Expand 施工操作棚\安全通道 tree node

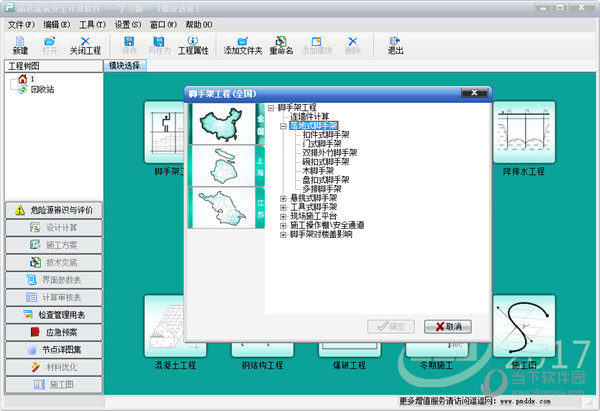tap(283, 225)
